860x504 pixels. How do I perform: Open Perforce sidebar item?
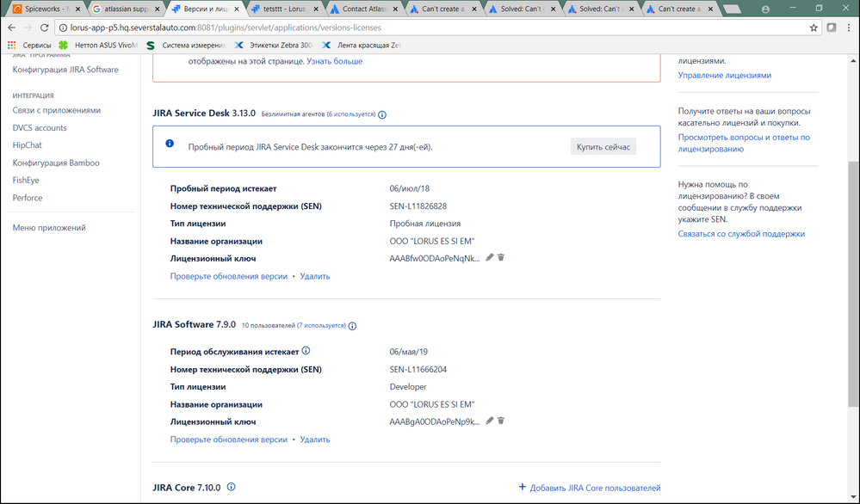click(x=28, y=198)
